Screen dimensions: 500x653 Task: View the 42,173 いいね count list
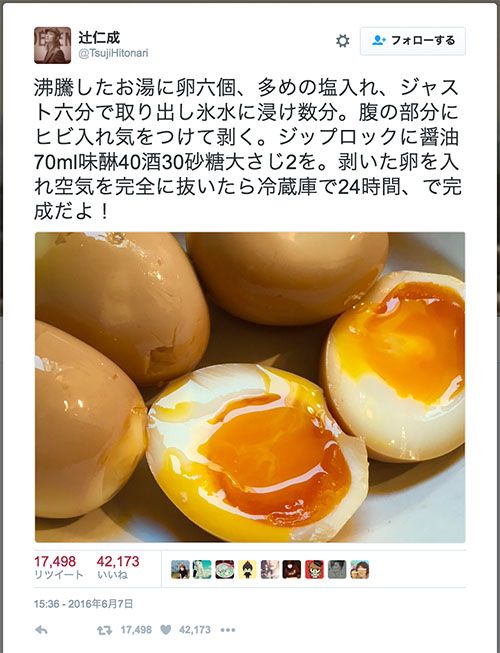(x=118, y=568)
